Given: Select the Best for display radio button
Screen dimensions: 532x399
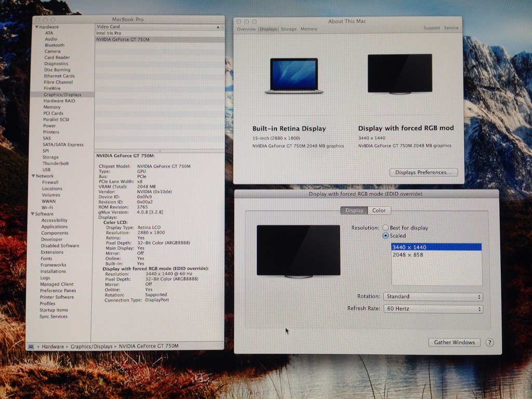Looking at the screenshot, I should coord(385,228).
